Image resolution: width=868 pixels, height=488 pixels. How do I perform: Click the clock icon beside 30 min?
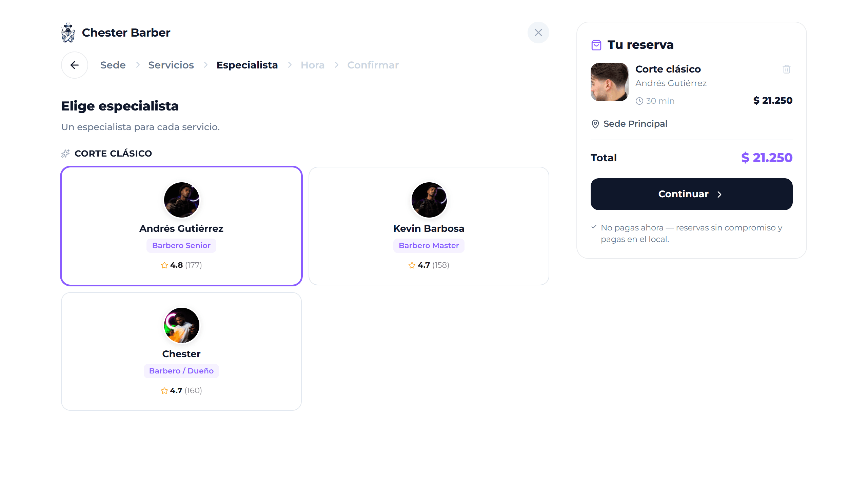pos(639,101)
